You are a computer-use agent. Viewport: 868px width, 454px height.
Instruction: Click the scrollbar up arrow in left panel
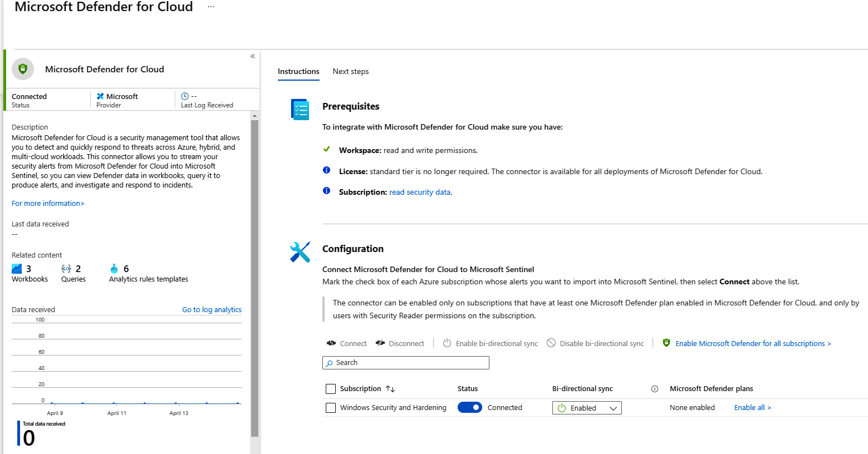tap(255, 116)
